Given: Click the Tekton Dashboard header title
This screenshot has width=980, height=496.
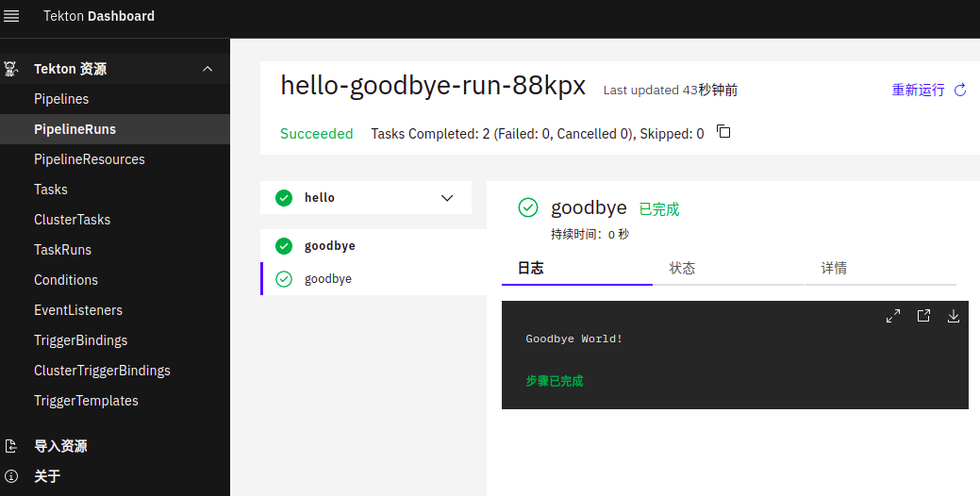Looking at the screenshot, I should tap(99, 16).
